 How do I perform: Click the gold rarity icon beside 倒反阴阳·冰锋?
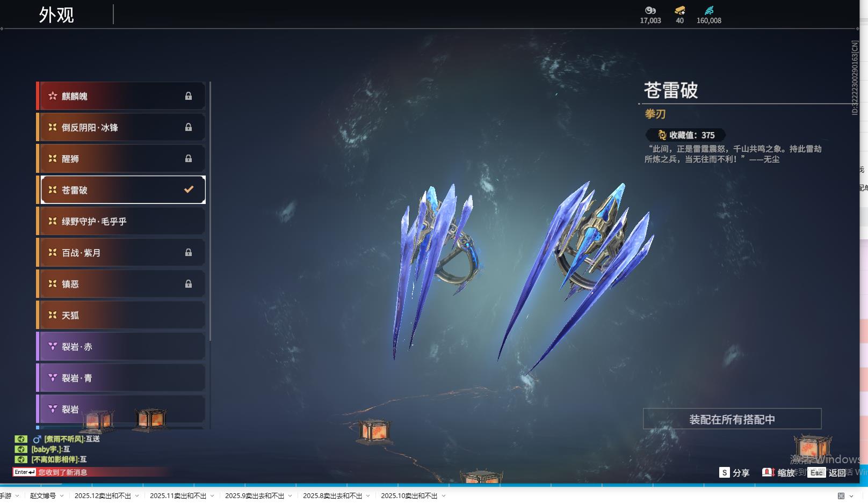coord(53,127)
